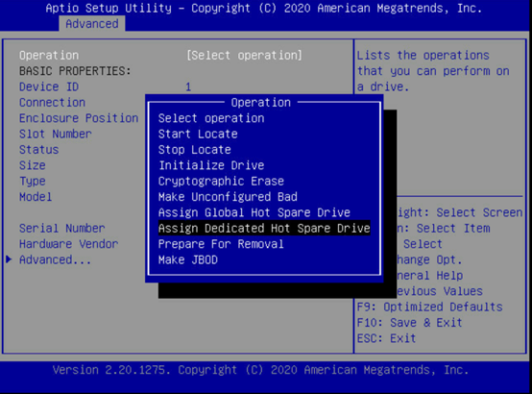Image resolution: width=532 pixels, height=394 pixels.
Task: Choose Cryptographic Erase operation
Action: [221, 181]
